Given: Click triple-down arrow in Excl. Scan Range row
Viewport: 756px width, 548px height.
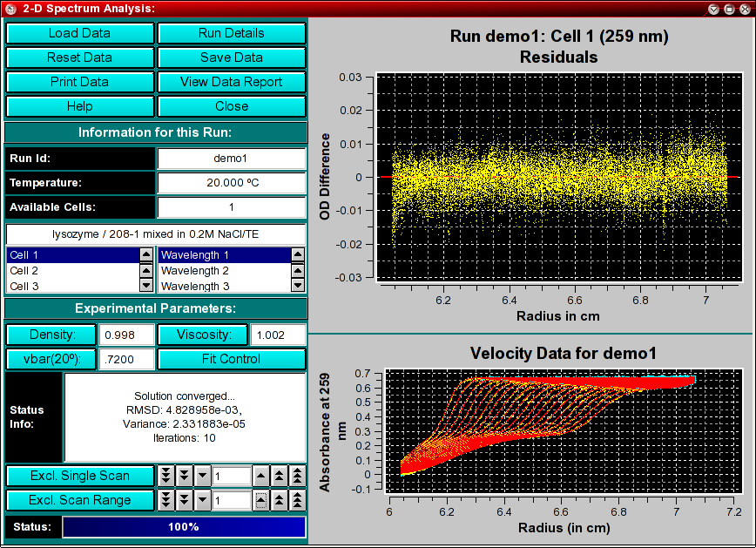Looking at the screenshot, I should point(165,500).
